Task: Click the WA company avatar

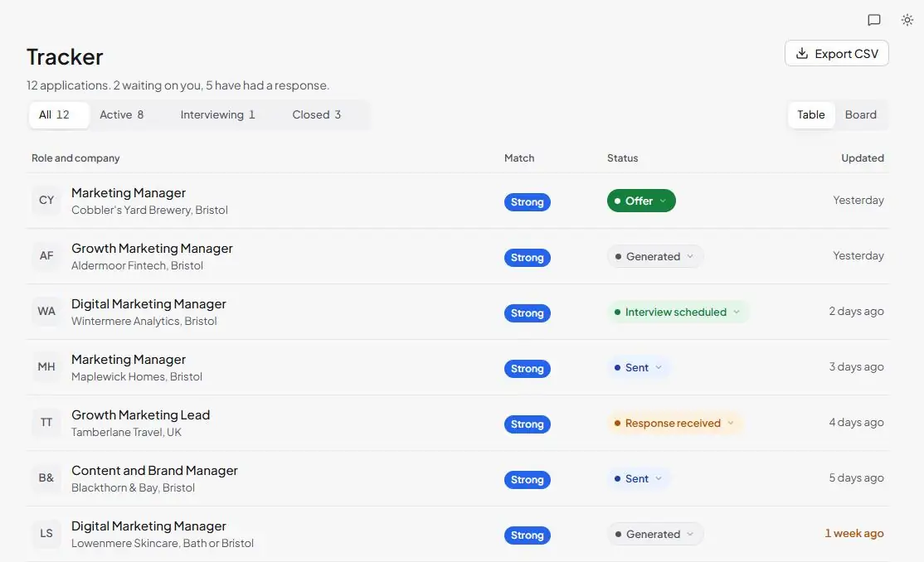Action: tap(46, 311)
